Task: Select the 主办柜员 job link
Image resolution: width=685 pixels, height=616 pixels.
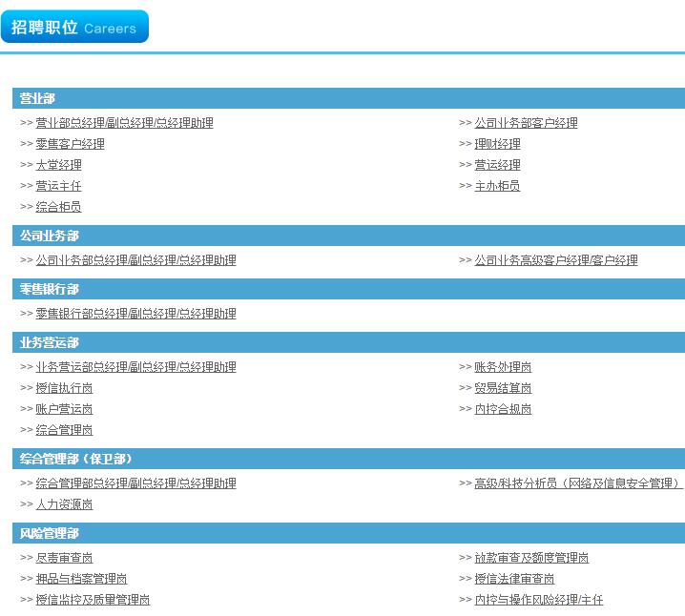Action: pyautogui.click(x=497, y=186)
